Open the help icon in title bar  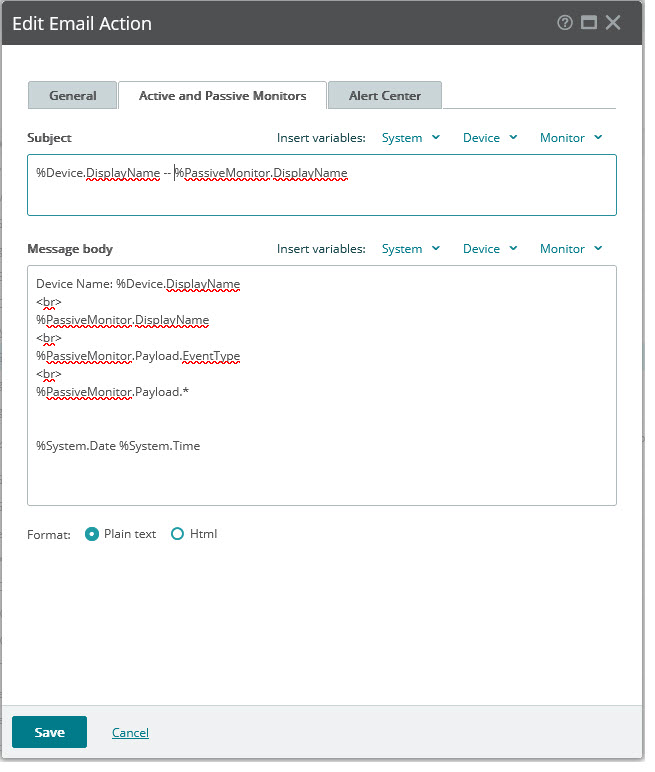[565, 23]
